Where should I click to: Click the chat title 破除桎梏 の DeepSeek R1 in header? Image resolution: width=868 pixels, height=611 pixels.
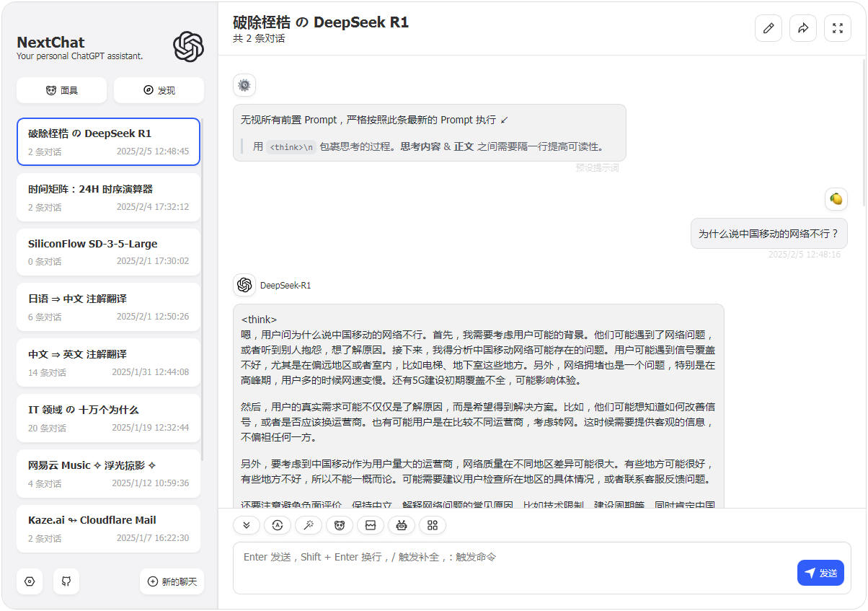pyautogui.click(x=321, y=22)
